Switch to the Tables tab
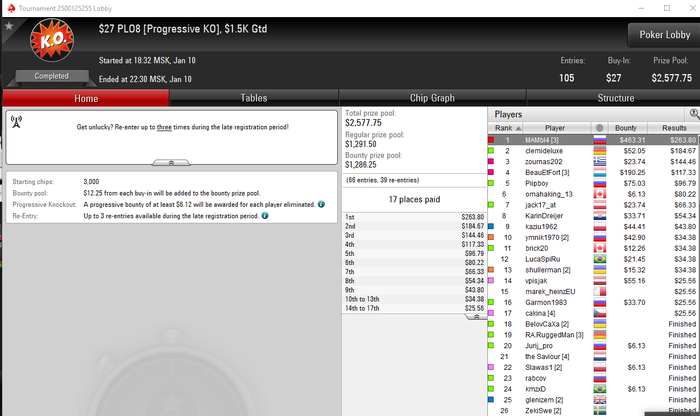 click(254, 98)
